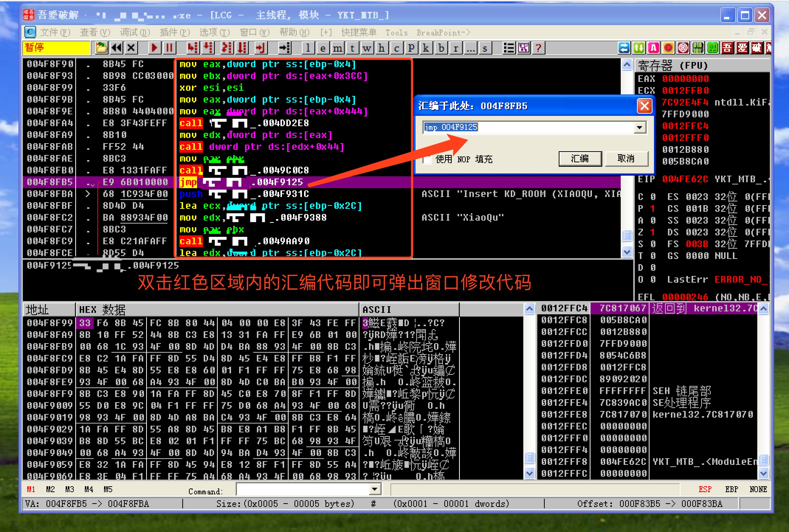Image resolution: width=789 pixels, height=532 pixels.
Task: Select the highlighted row at address 004F8FB5
Action: [x=321, y=182]
